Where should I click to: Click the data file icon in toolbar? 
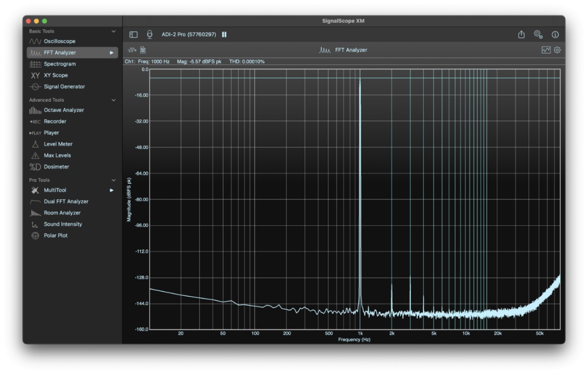(x=143, y=50)
